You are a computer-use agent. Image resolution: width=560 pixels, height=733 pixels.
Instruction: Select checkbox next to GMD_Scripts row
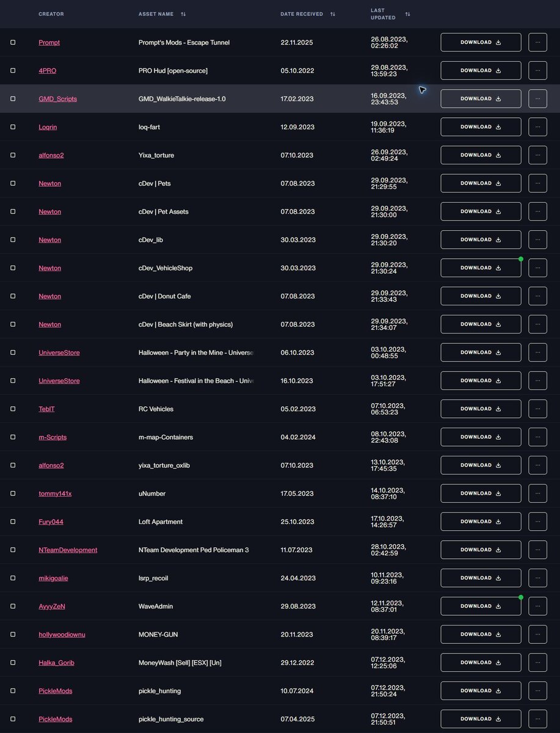(x=13, y=98)
